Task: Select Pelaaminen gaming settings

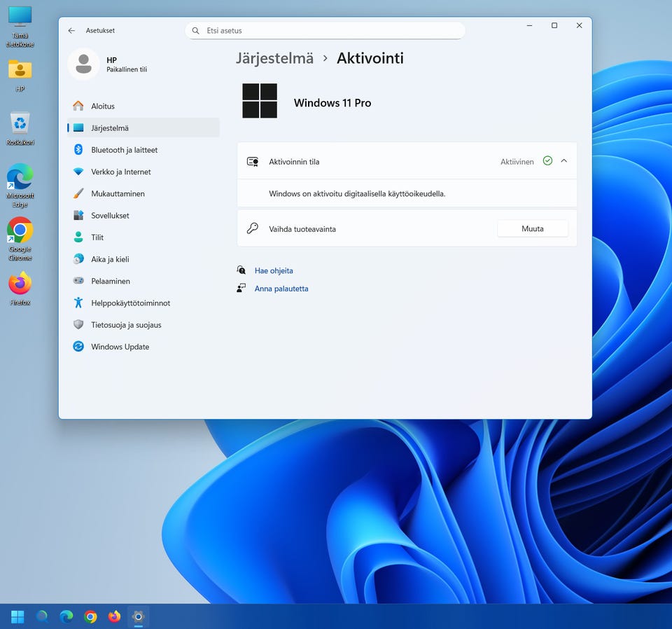Action: tap(110, 281)
